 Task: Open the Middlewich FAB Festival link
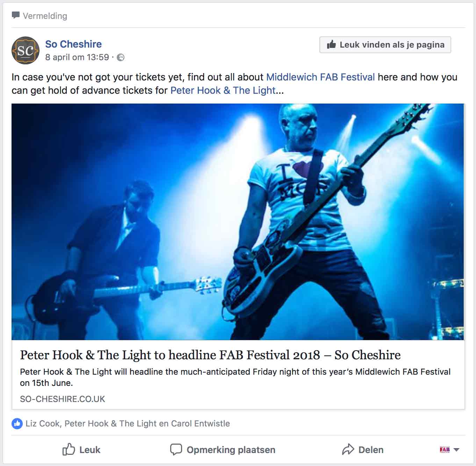[x=320, y=77]
